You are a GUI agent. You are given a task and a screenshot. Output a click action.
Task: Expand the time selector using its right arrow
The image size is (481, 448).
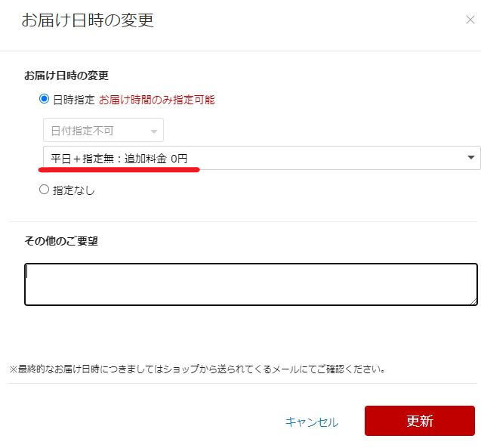click(471, 158)
